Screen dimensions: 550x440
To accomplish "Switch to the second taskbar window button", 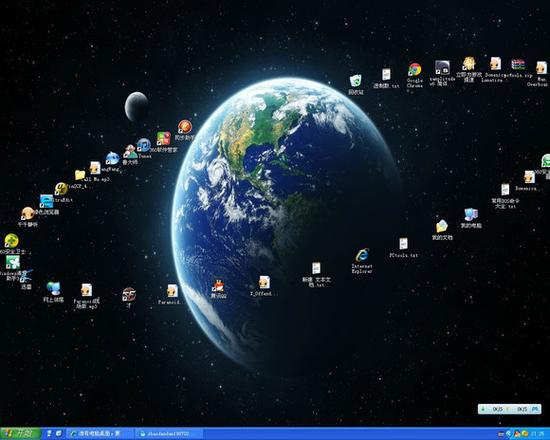I will [x=169, y=434].
